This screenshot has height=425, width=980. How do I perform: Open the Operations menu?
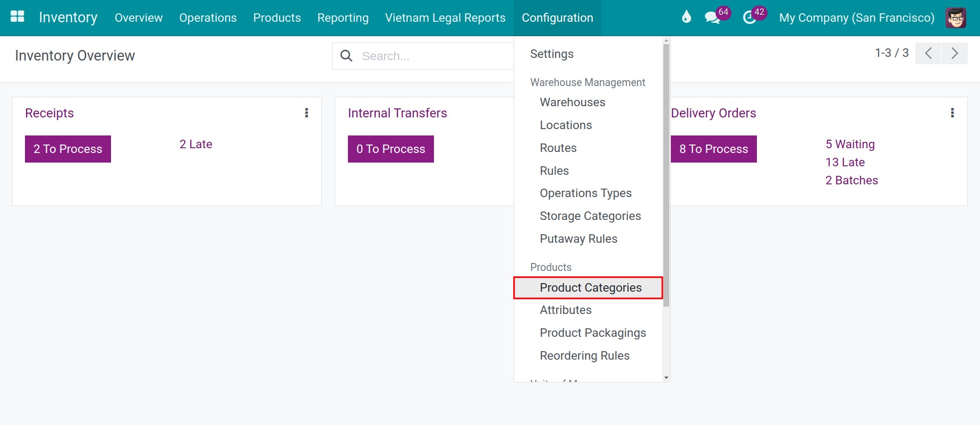pyautogui.click(x=208, y=18)
